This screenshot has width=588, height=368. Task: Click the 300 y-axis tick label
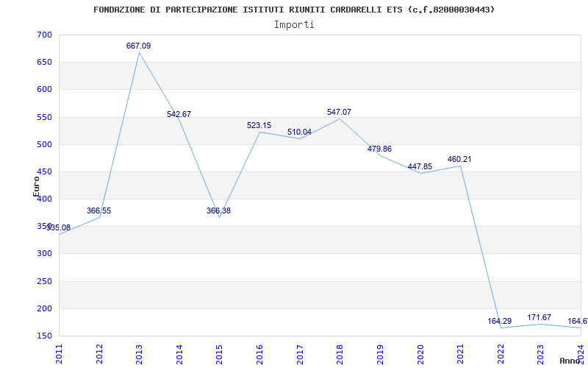44,254
